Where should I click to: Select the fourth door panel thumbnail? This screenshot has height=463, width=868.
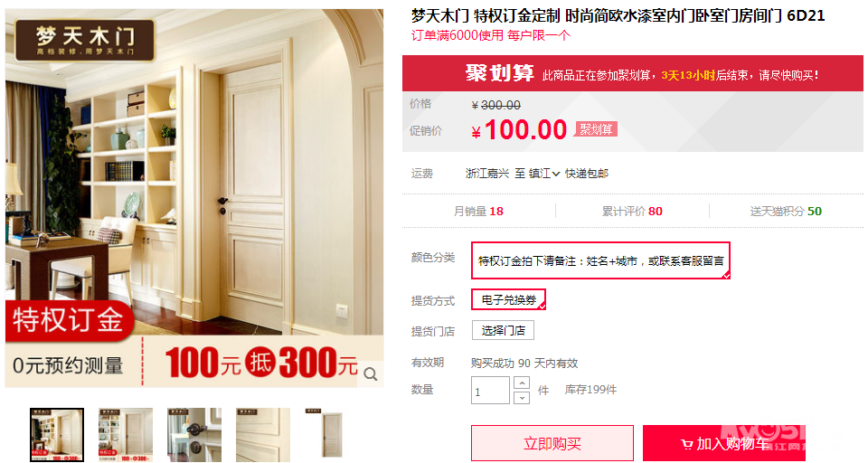263,435
